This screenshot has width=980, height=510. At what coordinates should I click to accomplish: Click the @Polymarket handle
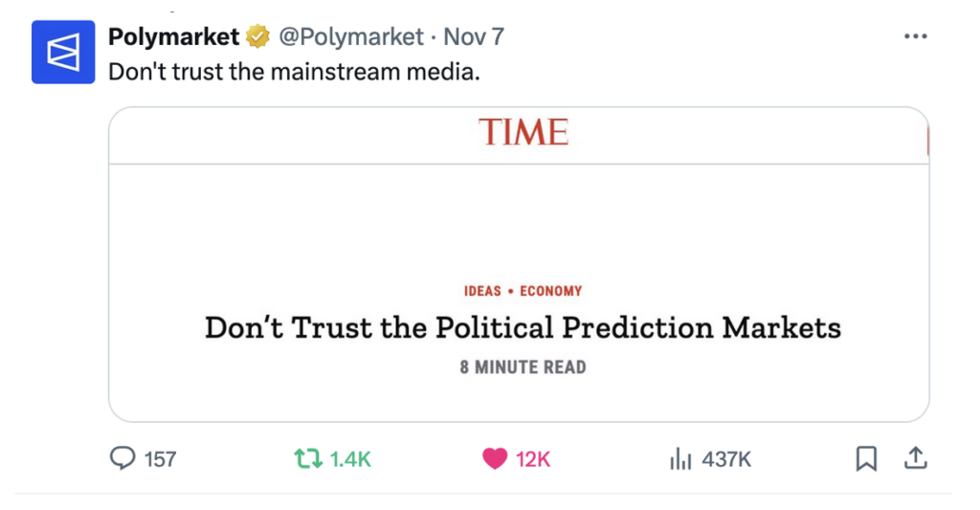click(x=350, y=37)
